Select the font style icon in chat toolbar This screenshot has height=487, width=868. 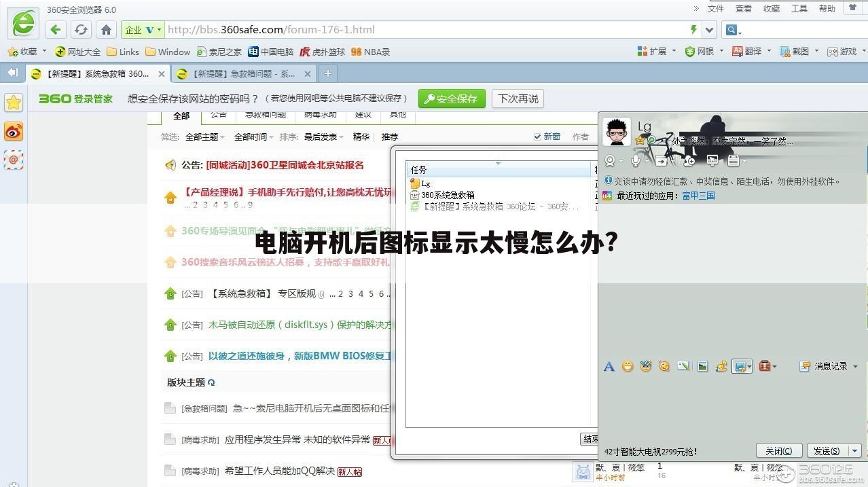(x=609, y=366)
